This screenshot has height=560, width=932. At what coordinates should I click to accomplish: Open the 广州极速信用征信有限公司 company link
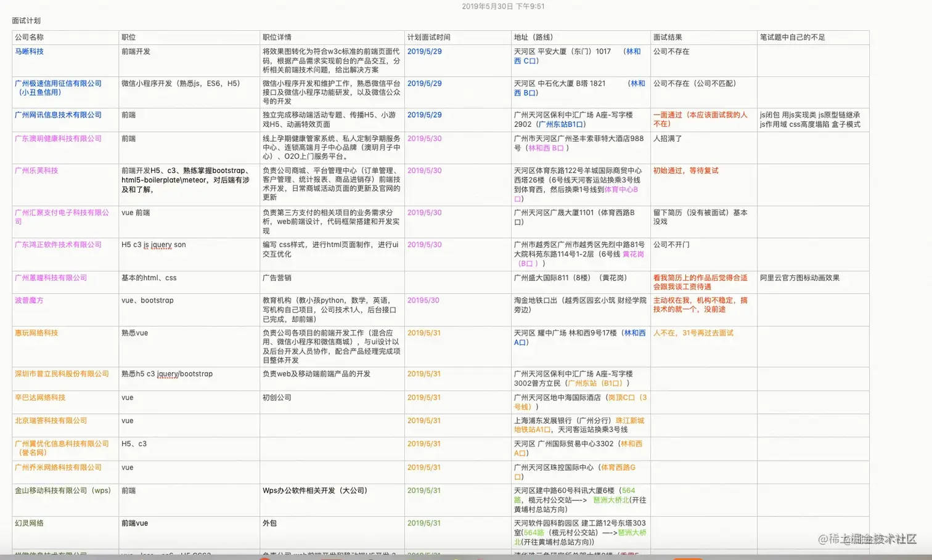click(x=58, y=87)
